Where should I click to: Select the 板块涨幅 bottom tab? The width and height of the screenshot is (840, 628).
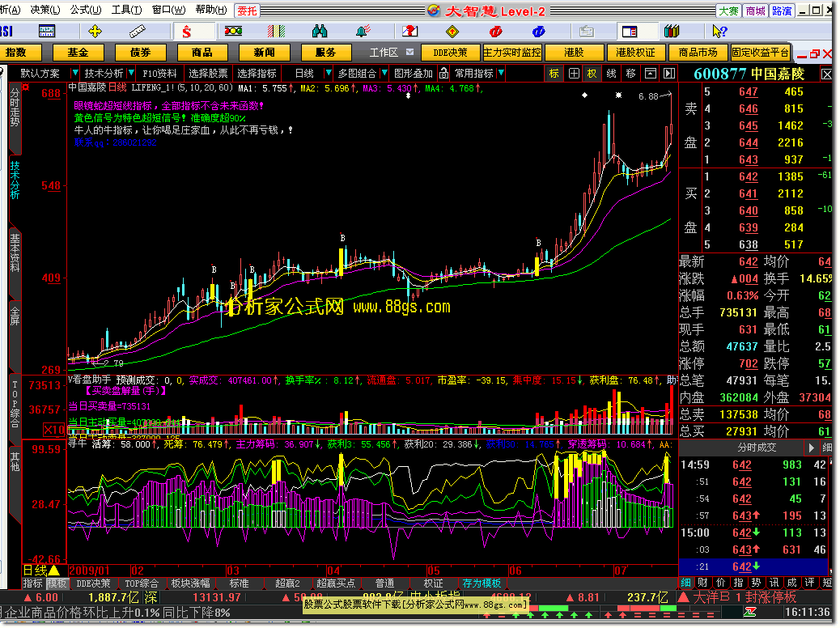click(191, 583)
